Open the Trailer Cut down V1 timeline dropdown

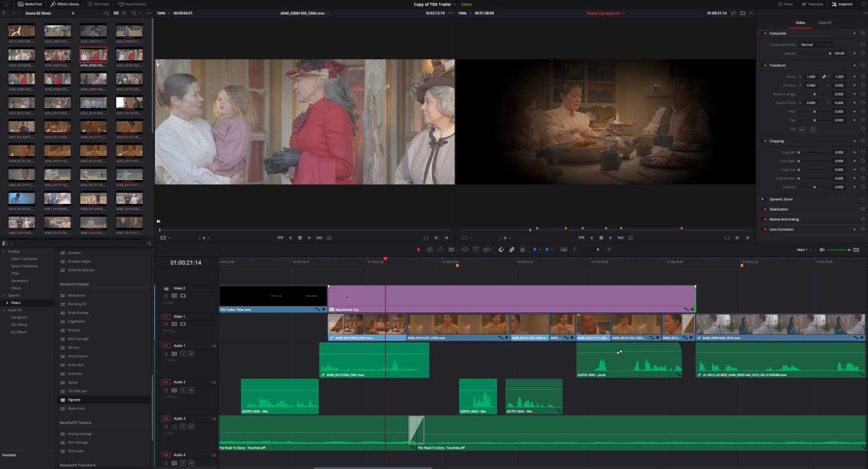[605, 13]
